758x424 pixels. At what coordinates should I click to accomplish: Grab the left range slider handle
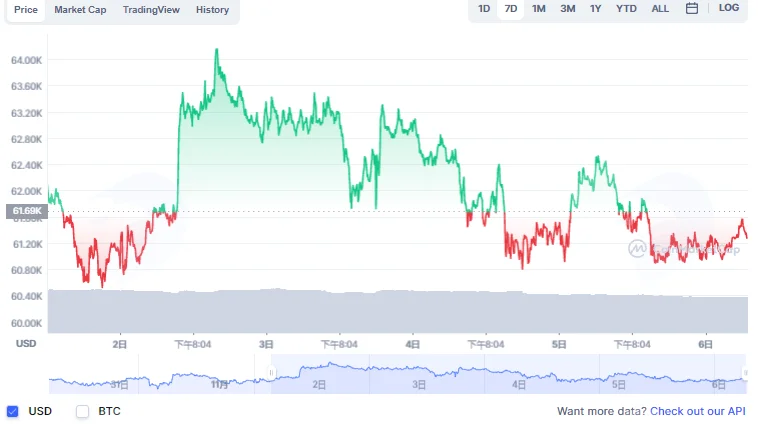click(x=271, y=373)
